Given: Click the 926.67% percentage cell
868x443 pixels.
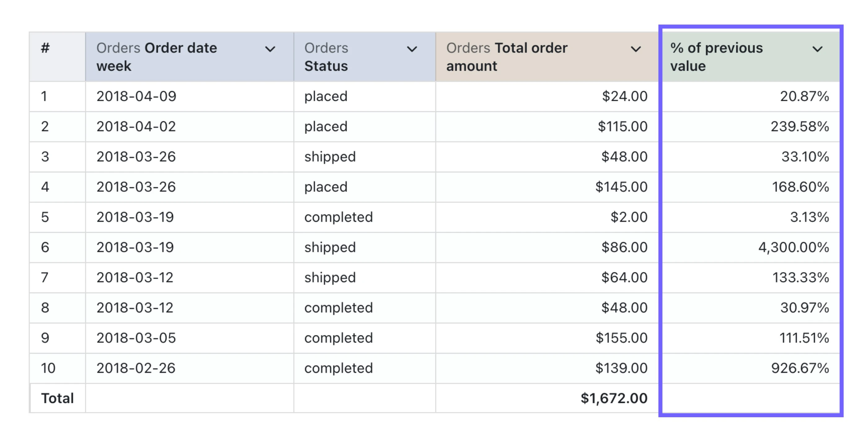Looking at the screenshot, I should coord(800,368).
